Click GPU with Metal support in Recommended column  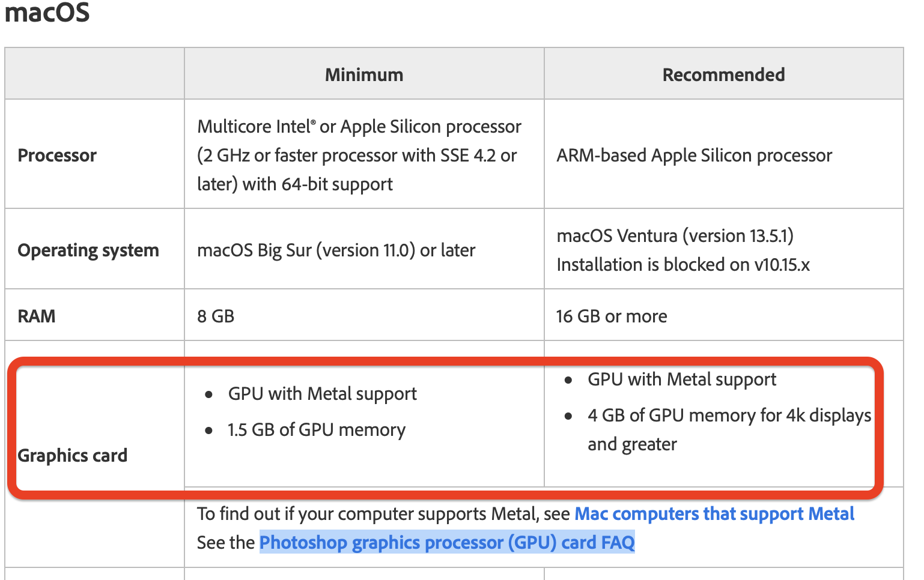coord(681,379)
